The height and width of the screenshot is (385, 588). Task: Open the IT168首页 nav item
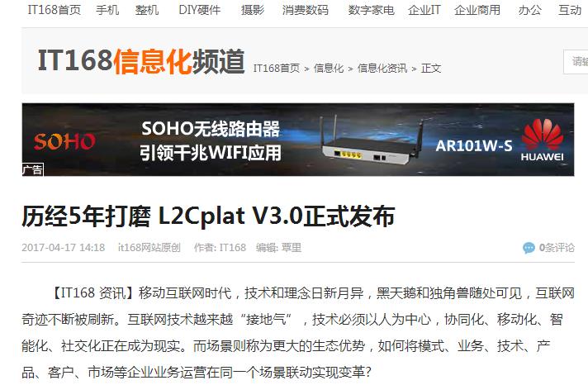click(55, 10)
